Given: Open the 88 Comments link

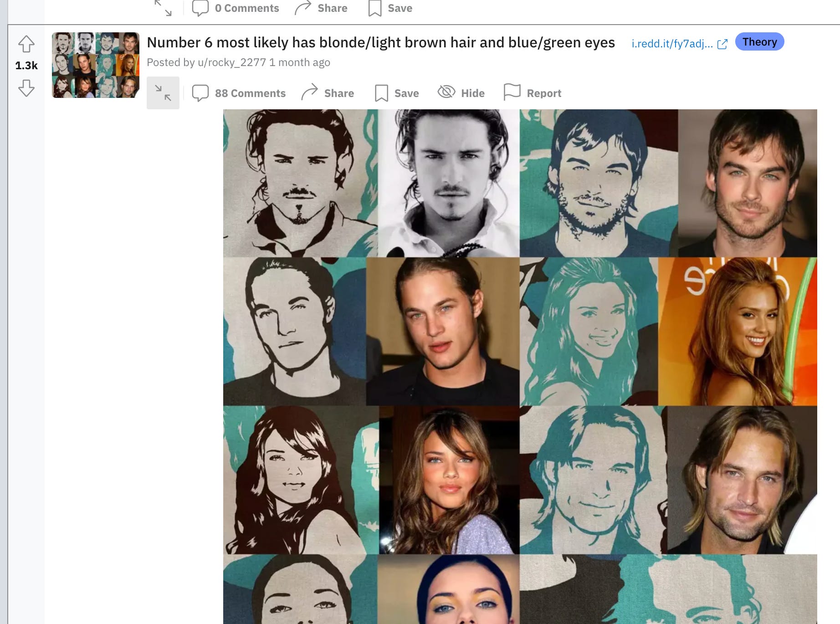Looking at the screenshot, I should coord(239,93).
